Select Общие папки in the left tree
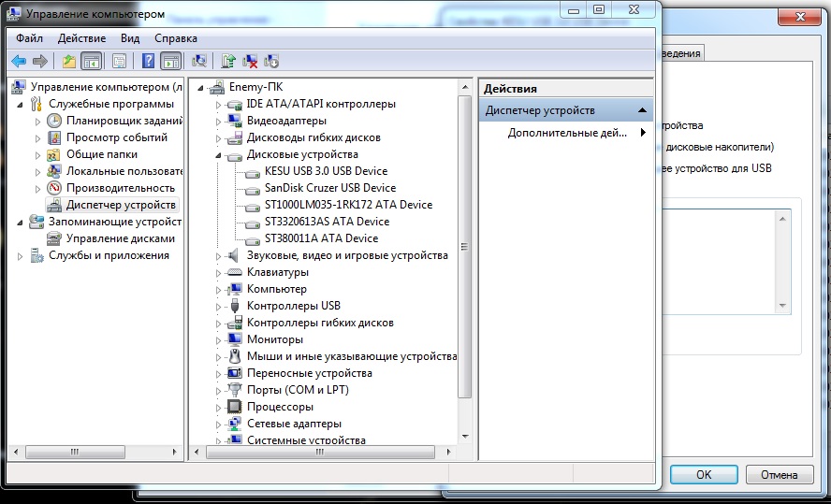Screen dimensions: 831x504 (102, 154)
